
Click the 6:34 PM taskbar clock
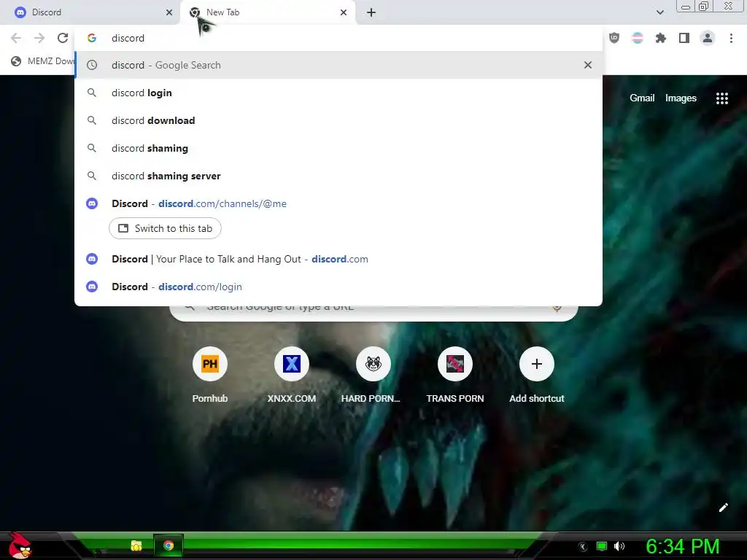pos(683,546)
